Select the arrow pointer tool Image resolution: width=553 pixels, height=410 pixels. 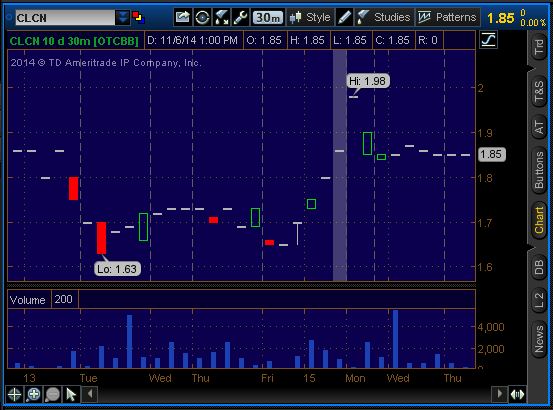pos(72,394)
